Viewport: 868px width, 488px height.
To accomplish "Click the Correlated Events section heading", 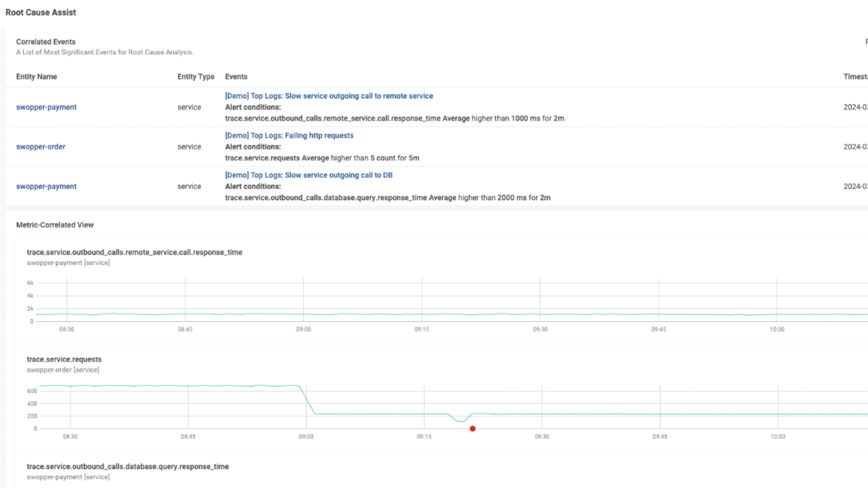I will pyautogui.click(x=46, y=42).
